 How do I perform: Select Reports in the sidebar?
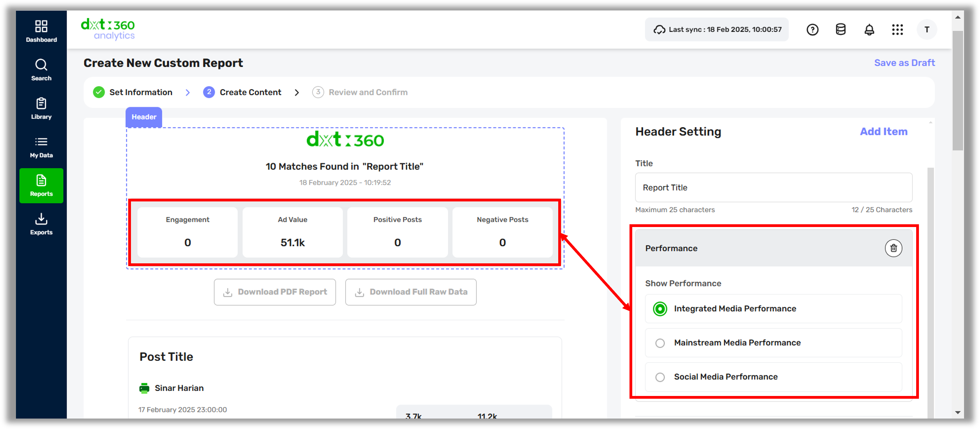point(41,186)
